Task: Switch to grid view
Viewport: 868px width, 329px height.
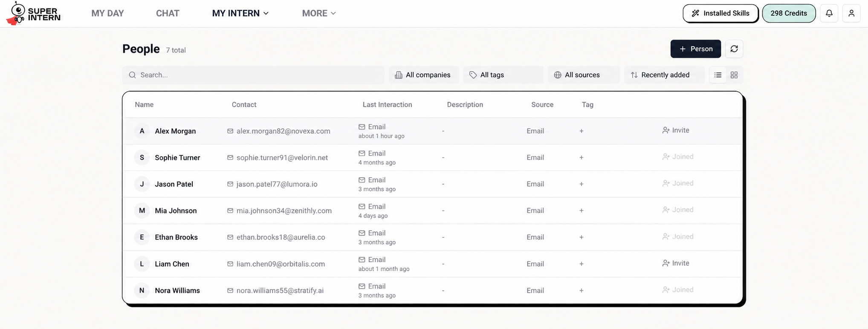Action: [734, 75]
